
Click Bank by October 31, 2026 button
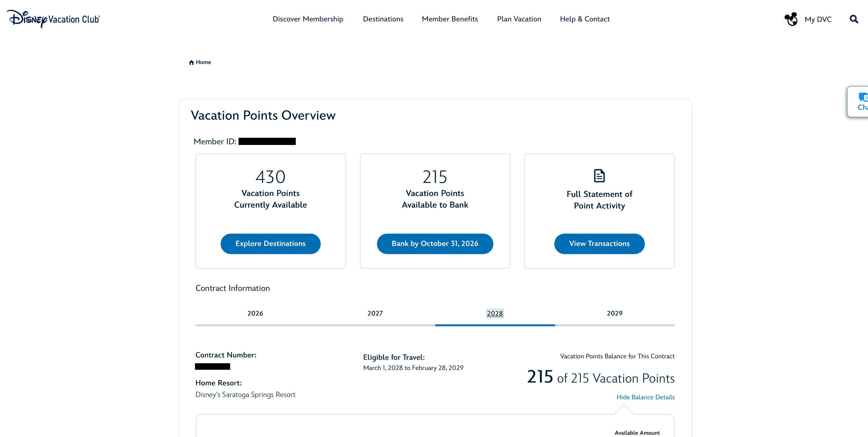pos(435,244)
